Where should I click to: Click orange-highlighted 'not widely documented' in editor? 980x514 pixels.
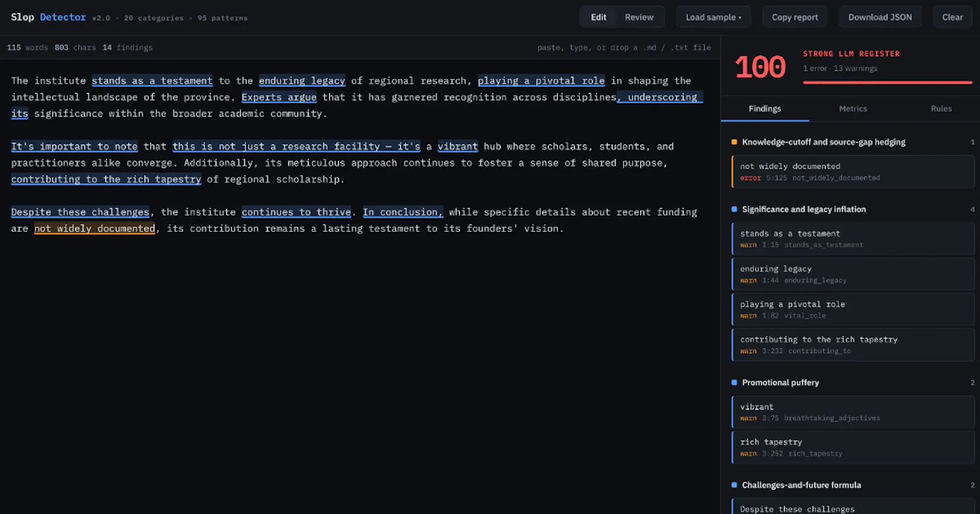(94, 229)
